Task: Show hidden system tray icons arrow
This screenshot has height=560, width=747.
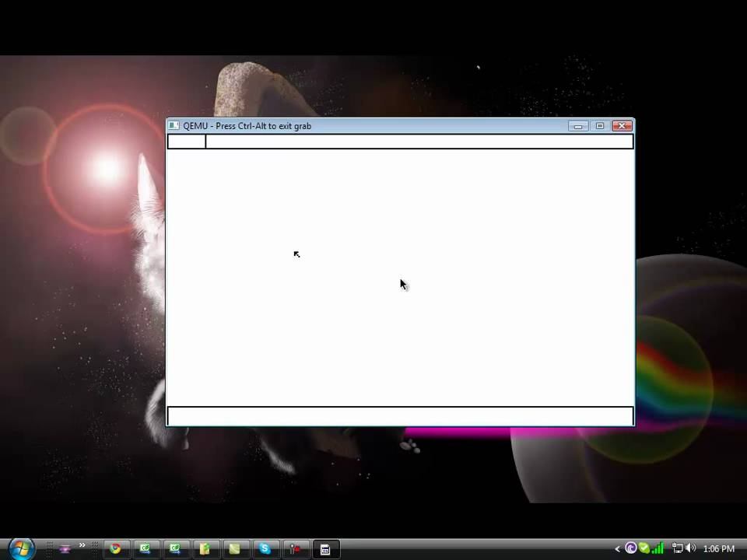Action: [617, 549]
